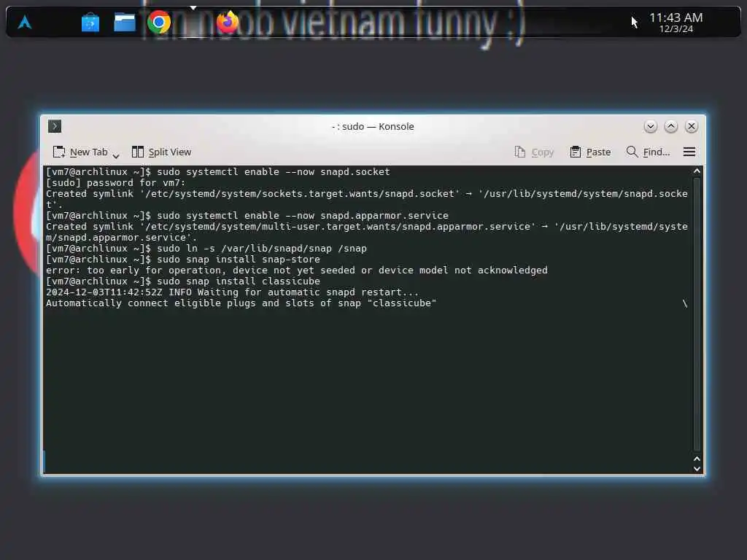Click the '- : sudo — Konsole' window title
The height and width of the screenshot is (560, 747).
tap(373, 126)
